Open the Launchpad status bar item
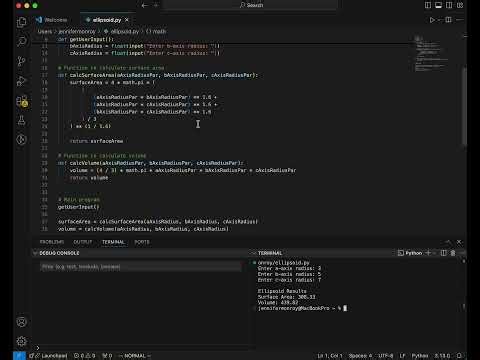 48,356
